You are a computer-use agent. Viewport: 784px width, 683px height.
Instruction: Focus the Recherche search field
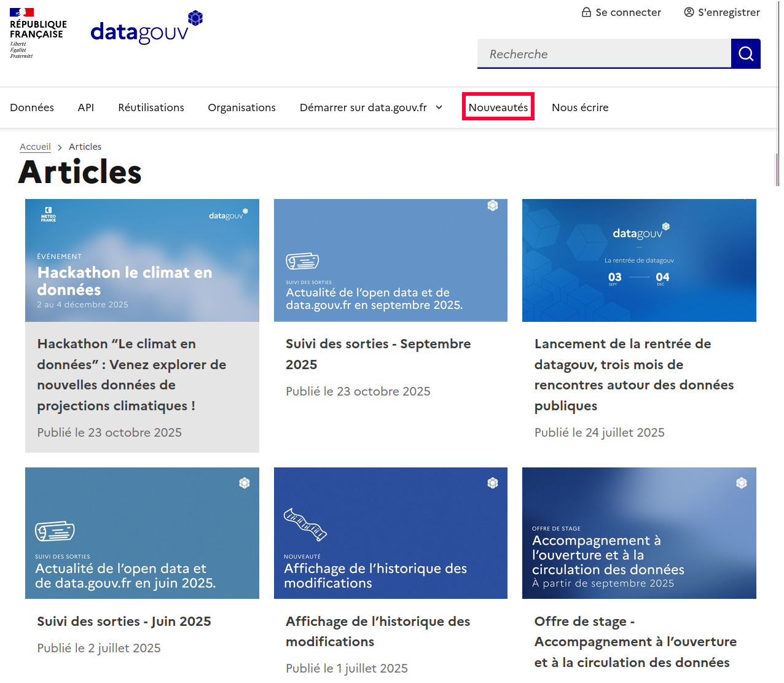(604, 54)
